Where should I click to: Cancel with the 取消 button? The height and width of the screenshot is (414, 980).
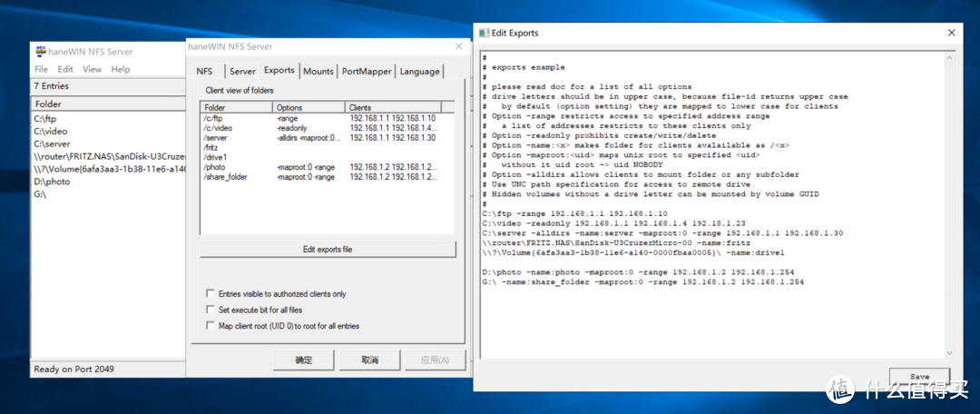[x=369, y=360]
